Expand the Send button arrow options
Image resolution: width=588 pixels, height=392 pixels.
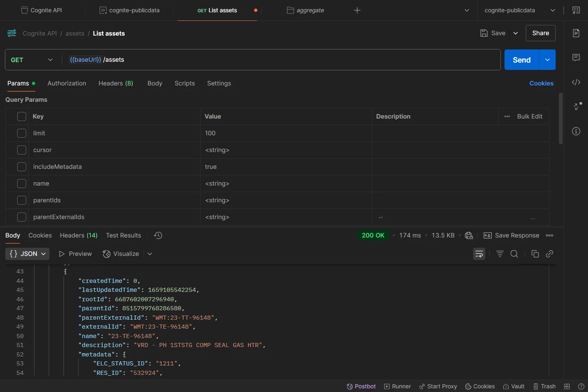[547, 60]
